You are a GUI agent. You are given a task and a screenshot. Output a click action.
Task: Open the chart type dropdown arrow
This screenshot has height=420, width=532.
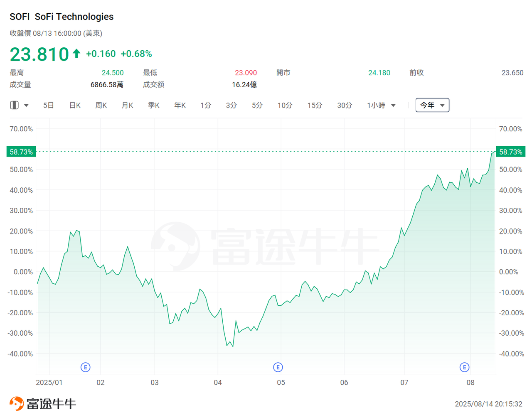[x=25, y=105]
